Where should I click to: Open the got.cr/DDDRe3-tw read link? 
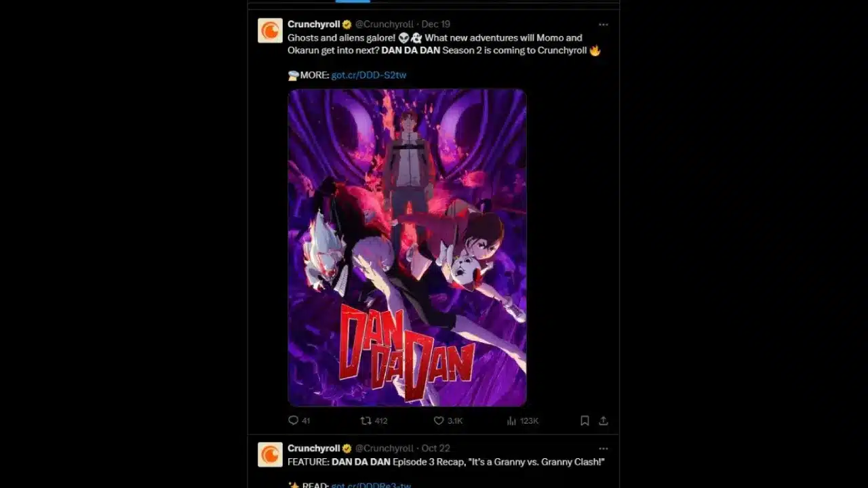pos(371,485)
